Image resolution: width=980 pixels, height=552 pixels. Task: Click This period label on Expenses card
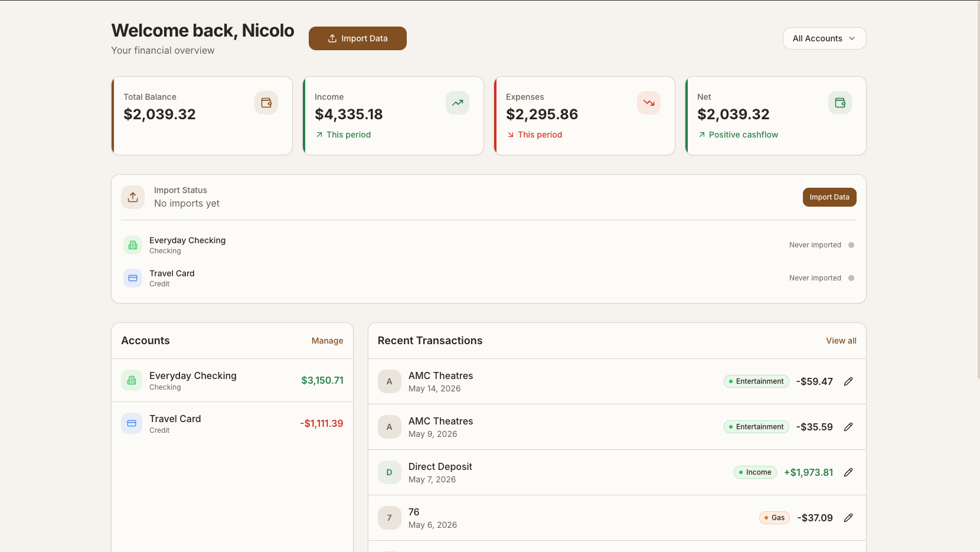[540, 135]
